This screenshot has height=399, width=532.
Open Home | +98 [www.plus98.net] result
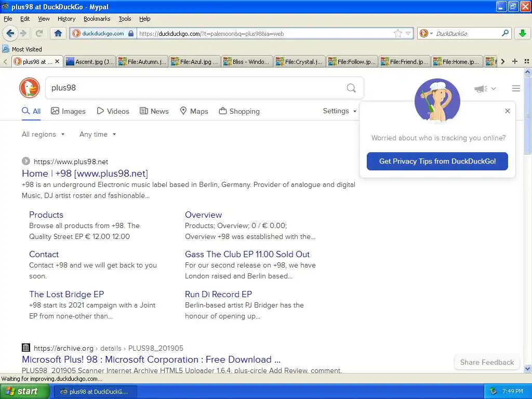[x=85, y=174]
